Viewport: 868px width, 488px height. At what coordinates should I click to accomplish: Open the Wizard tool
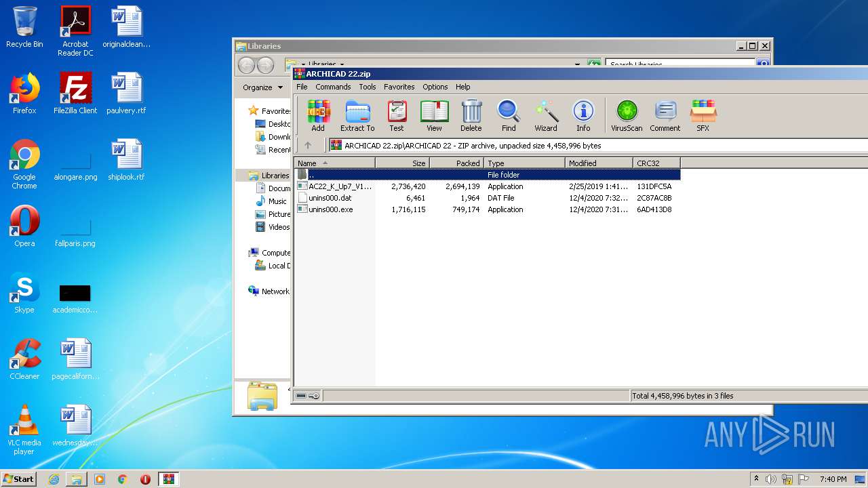coord(546,115)
